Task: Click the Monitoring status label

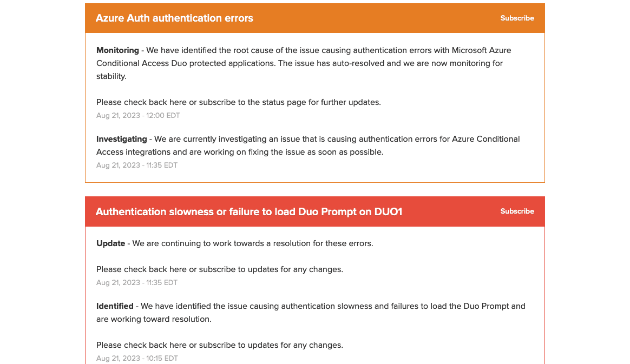Action: [x=117, y=50]
